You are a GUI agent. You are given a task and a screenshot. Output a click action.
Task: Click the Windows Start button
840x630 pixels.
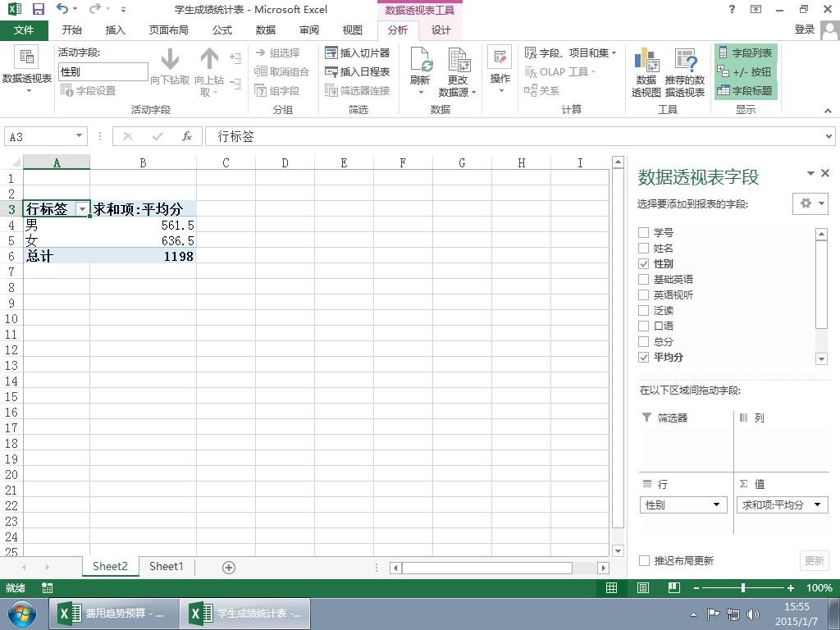(21, 614)
